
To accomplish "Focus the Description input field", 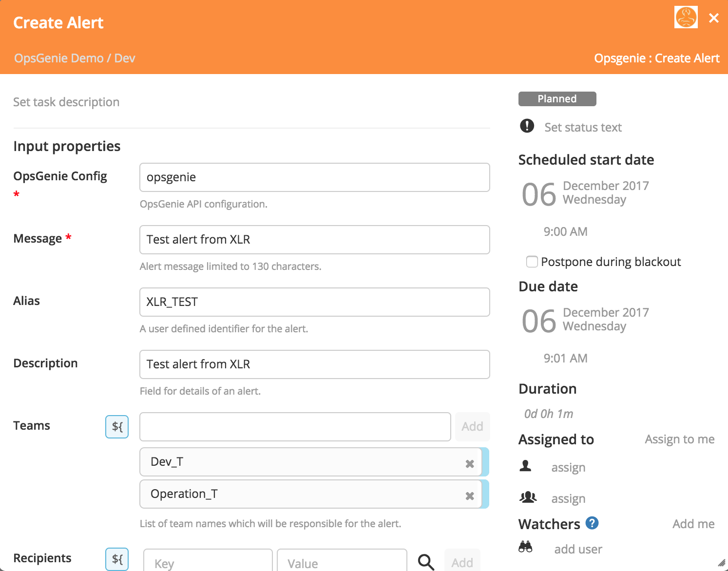I will click(314, 364).
